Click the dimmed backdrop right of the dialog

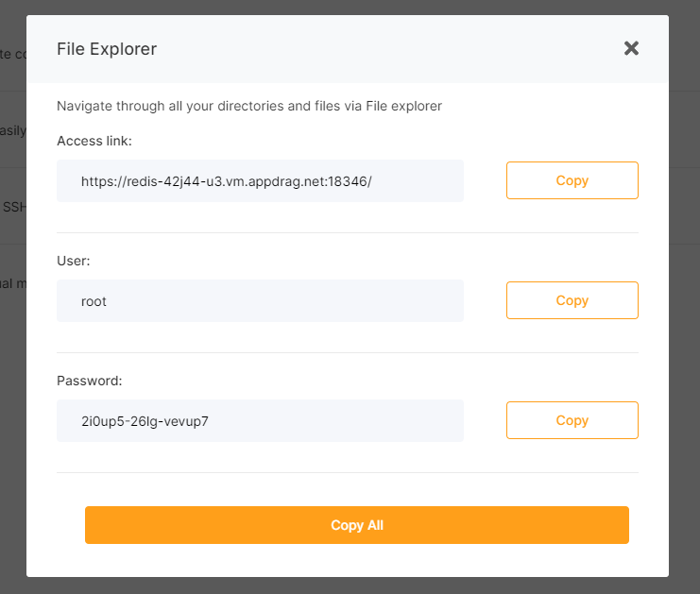[684, 283]
